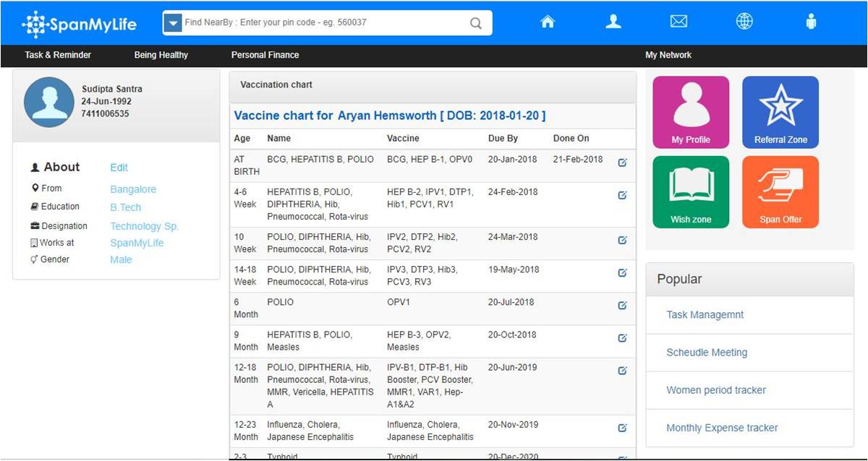
Task: Open the Task & Reminder menu
Action: tap(58, 55)
